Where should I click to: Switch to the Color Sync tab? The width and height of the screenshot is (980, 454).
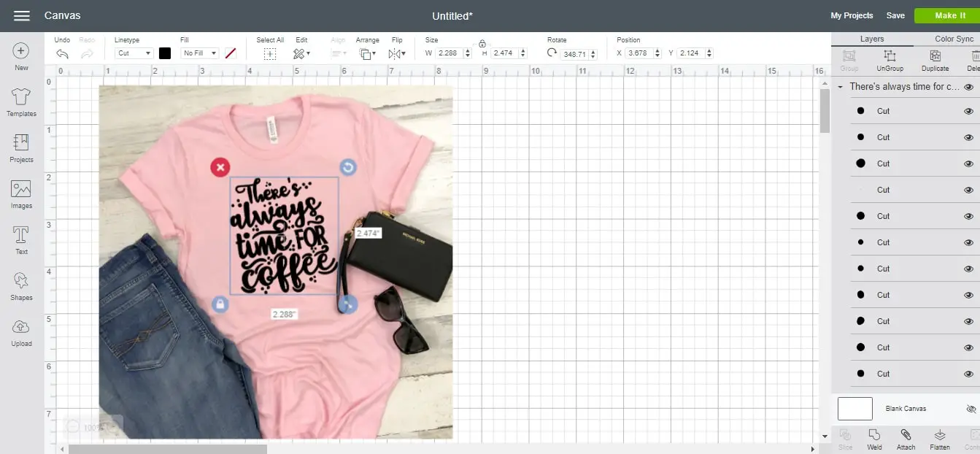[954, 39]
